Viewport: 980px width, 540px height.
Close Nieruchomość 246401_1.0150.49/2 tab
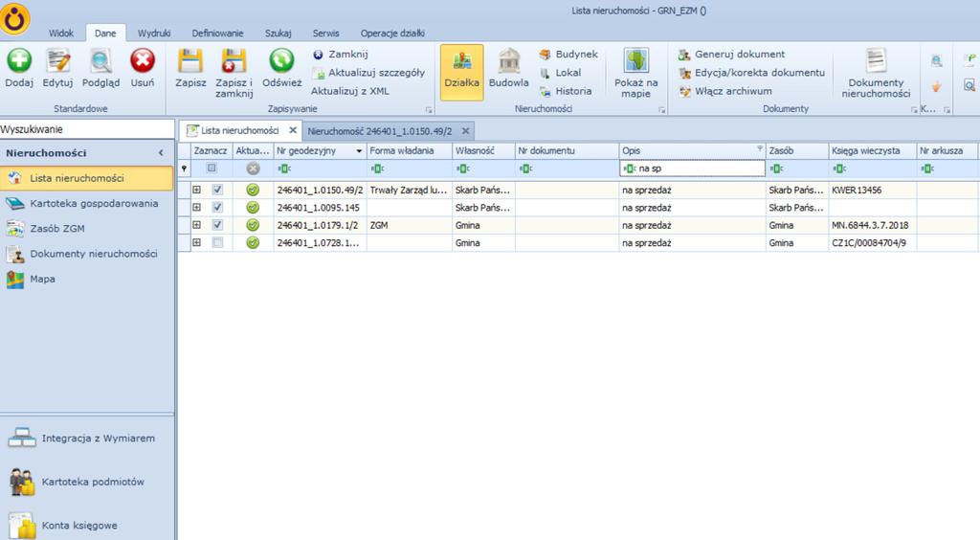pyautogui.click(x=465, y=131)
